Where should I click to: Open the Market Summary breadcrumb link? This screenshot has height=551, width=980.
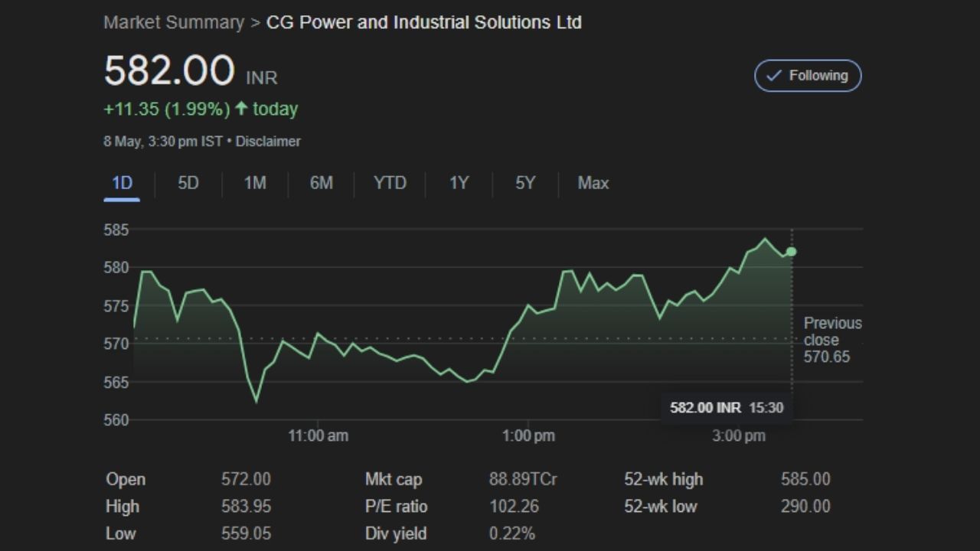[174, 22]
